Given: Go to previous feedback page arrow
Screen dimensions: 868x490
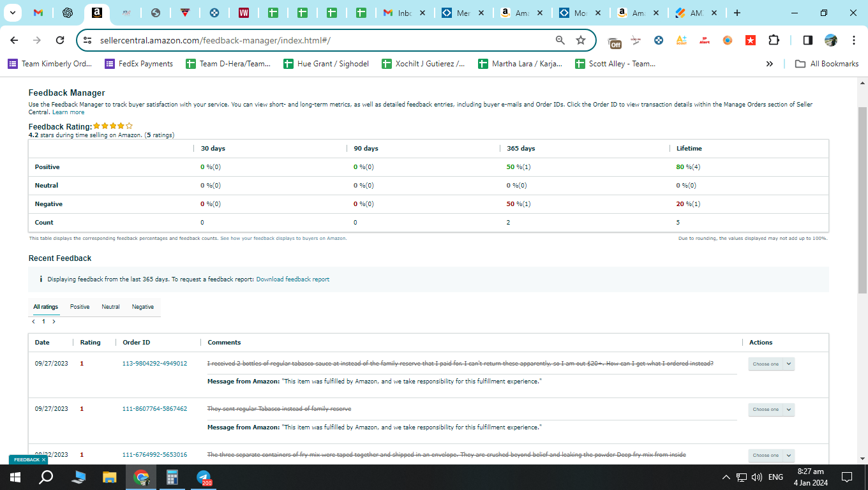Looking at the screenshot, I should click(x=33, y=322).
